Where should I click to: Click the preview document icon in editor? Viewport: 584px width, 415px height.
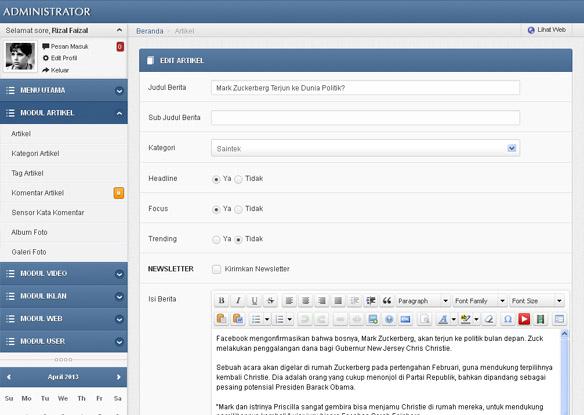coord(424,319)
